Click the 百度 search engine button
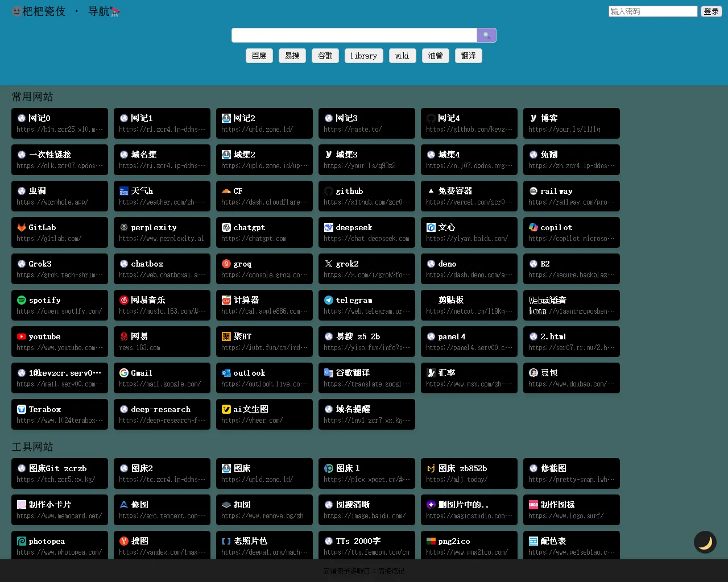Image resolution: width=728 pixels, height=582 pixels. tap(259, 56)
